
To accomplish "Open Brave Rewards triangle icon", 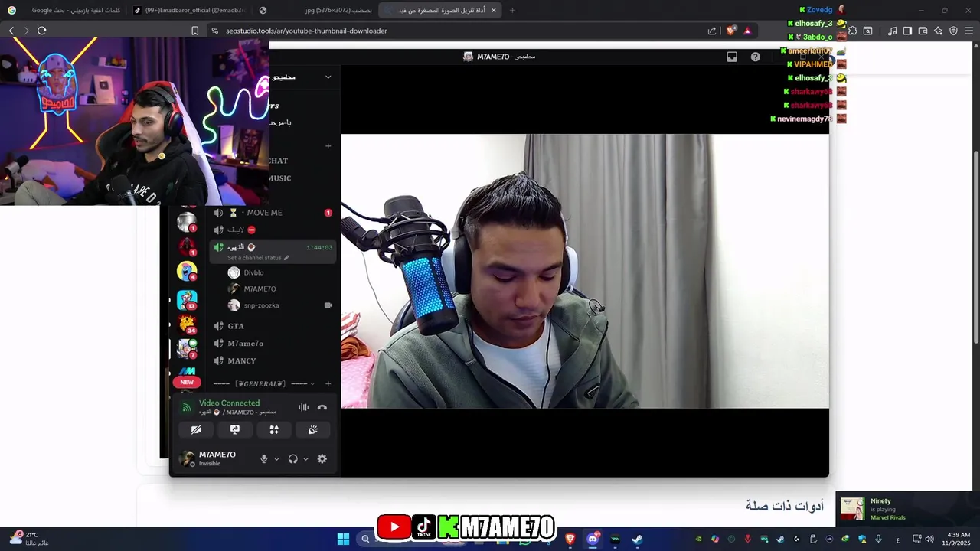I will click(747, 31).
